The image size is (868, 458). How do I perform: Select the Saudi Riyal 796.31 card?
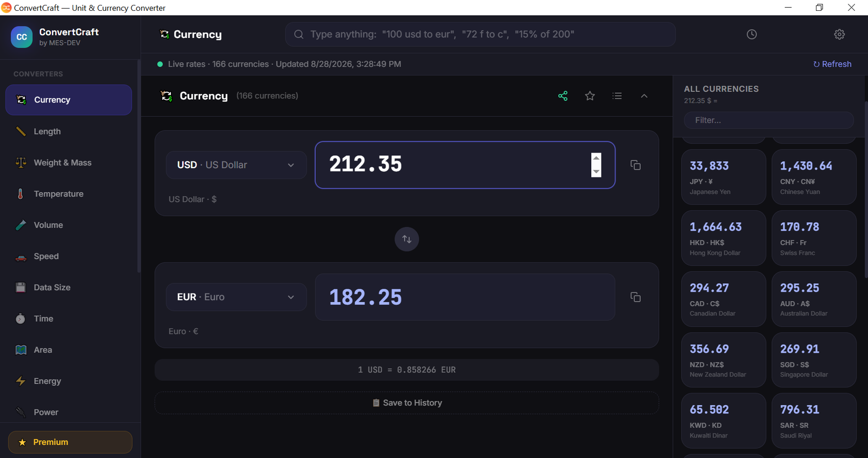click(x=814, y=421)
